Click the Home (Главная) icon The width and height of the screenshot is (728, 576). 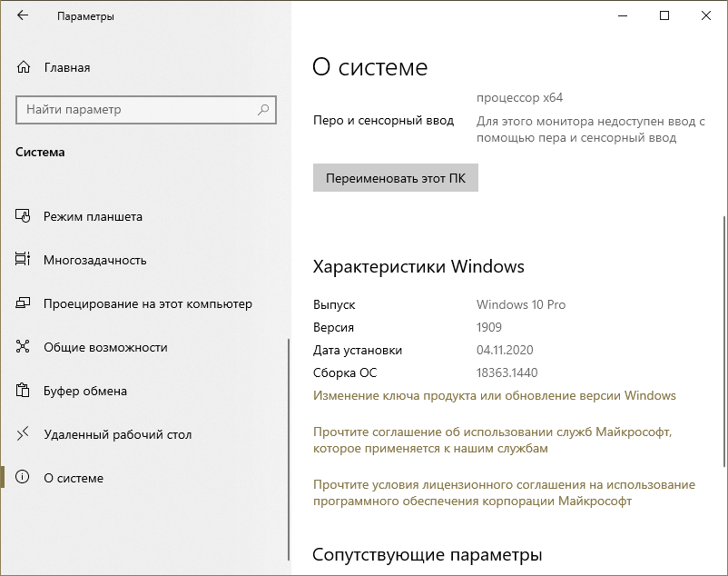coord(24,67)
